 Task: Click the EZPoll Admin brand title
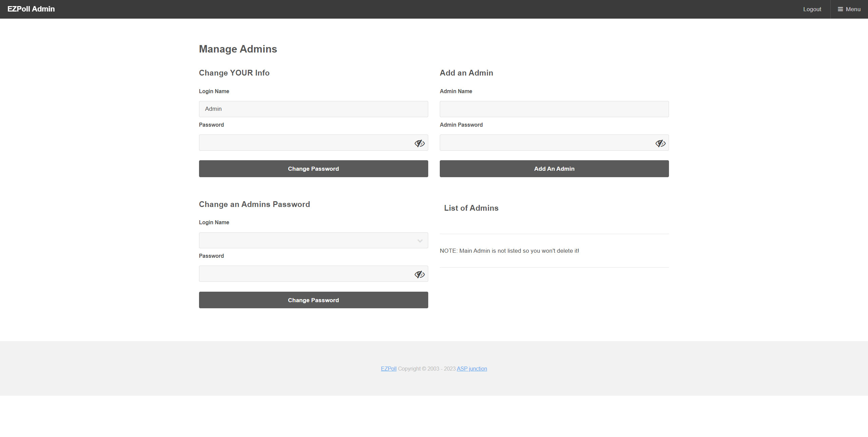point(31,9)
